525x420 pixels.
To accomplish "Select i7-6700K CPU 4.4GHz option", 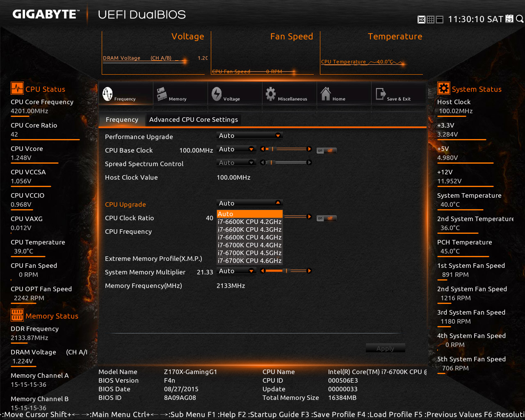I will (x=249, y=245).
